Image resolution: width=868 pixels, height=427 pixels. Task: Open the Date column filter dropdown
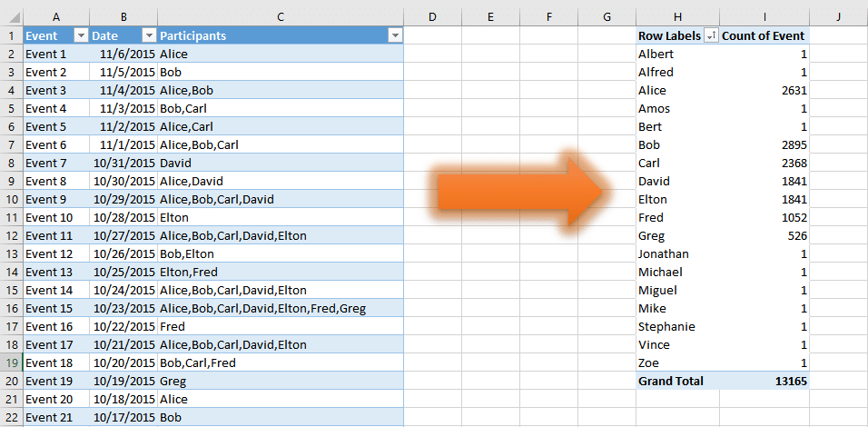[150, 36]
